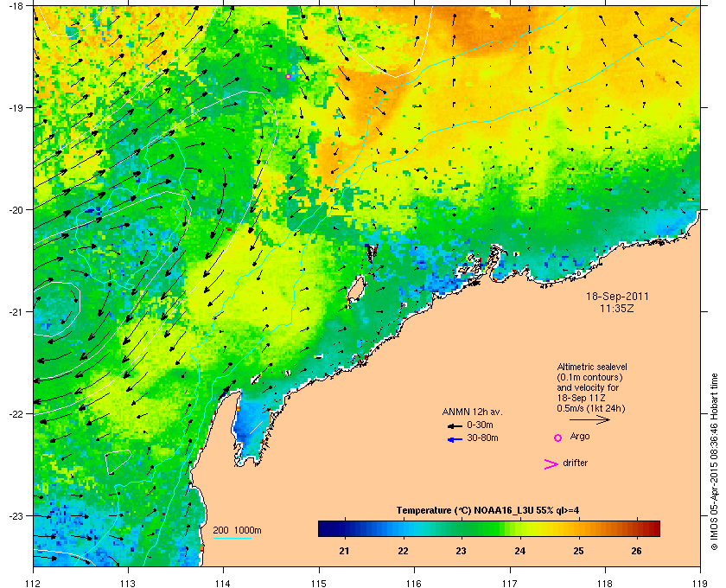Screen dimensions: 726x588
Task: Click the 0.5m/s velocity scale arrow
Action: (x=589, y=419)
